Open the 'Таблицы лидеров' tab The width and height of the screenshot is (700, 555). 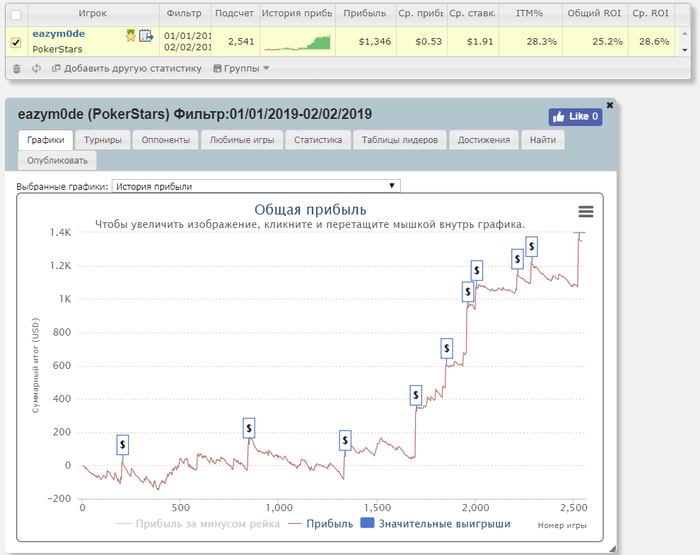(400, 140)
